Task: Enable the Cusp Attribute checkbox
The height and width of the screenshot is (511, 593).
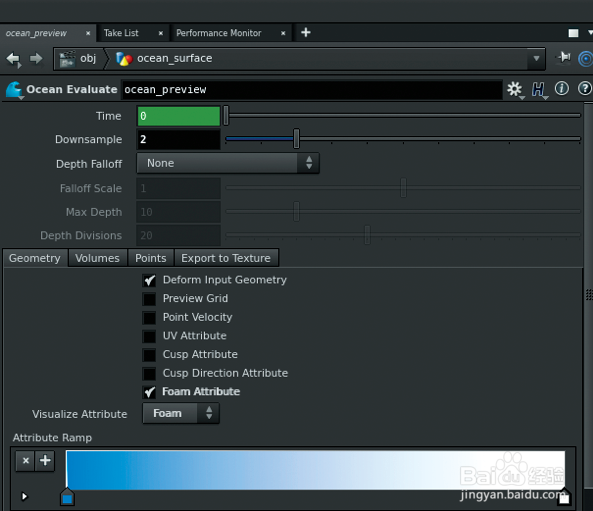Action: (149, 355)
